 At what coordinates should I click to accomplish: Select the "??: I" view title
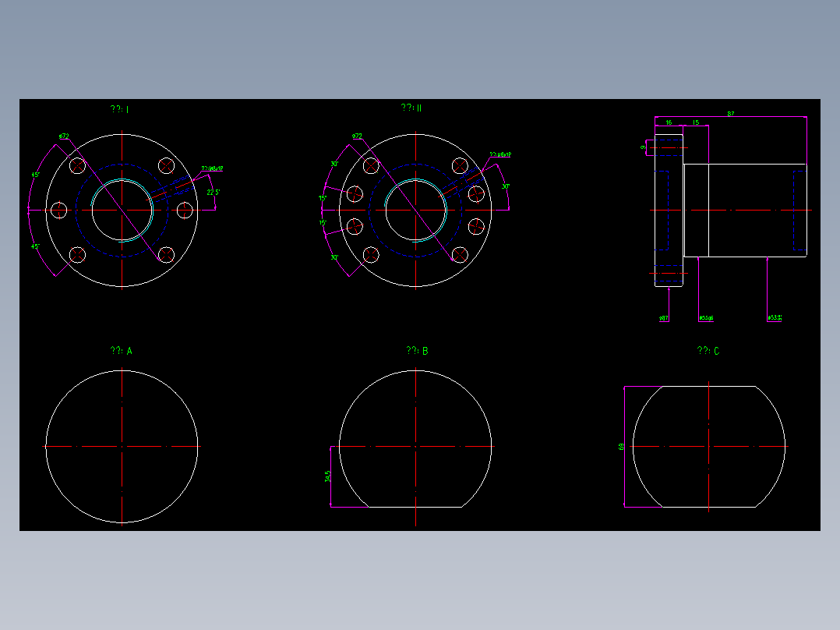click(x=119, y=109)
